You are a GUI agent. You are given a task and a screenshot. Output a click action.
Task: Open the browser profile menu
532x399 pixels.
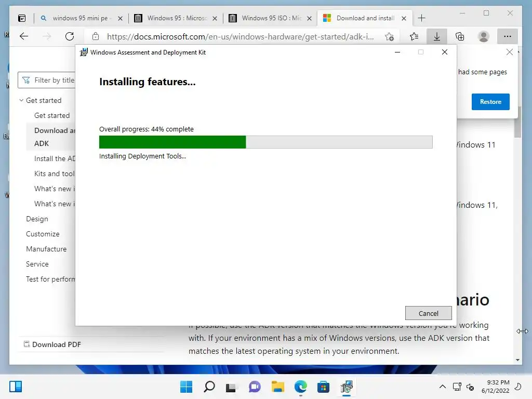[x=484, y=36]
